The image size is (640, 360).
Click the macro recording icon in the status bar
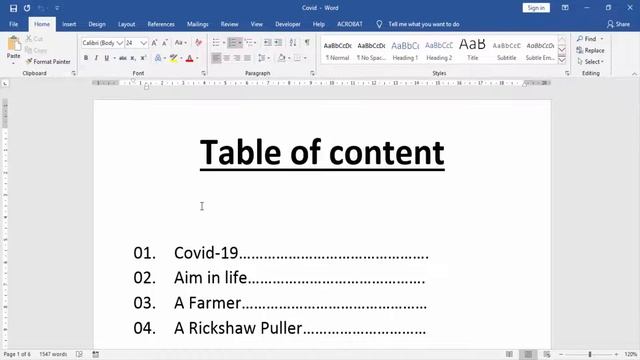(x=96, y=354)
